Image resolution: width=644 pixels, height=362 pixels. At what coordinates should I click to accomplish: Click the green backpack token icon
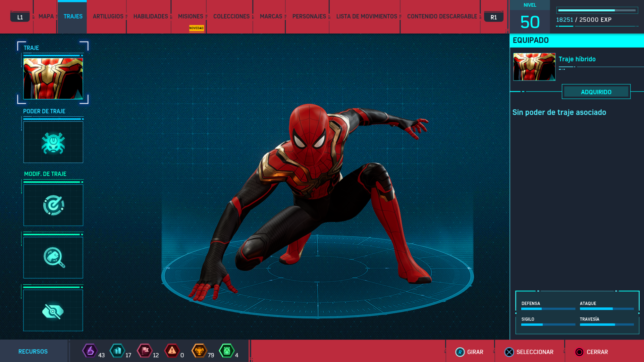[x=227, y=351]
